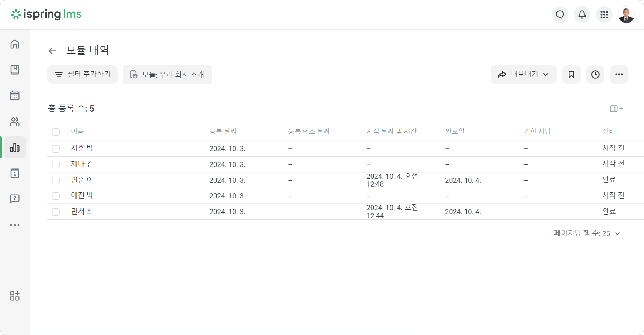Add table columns with the columns icon

coord(616,109)
